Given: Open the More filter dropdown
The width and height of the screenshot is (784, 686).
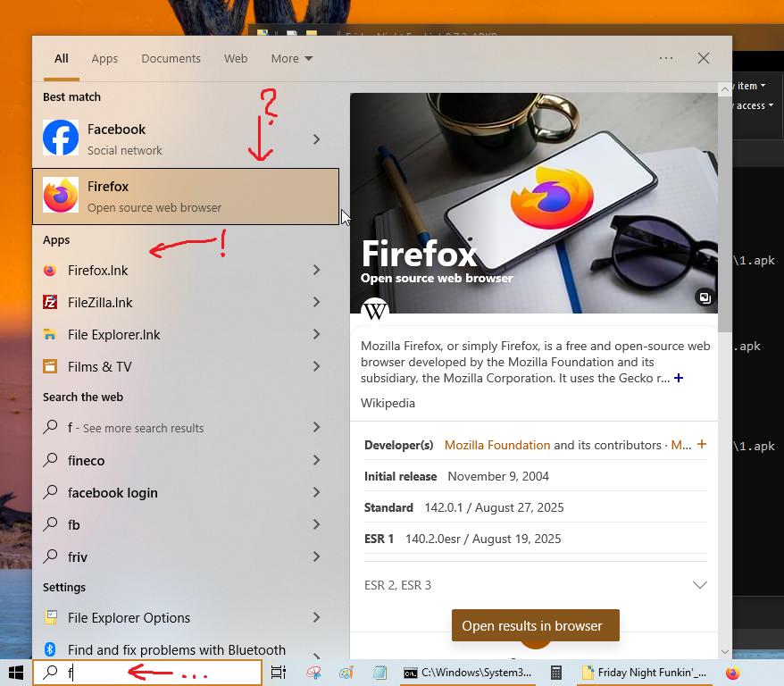Looking at the screenshot, I should pos(291,58).
